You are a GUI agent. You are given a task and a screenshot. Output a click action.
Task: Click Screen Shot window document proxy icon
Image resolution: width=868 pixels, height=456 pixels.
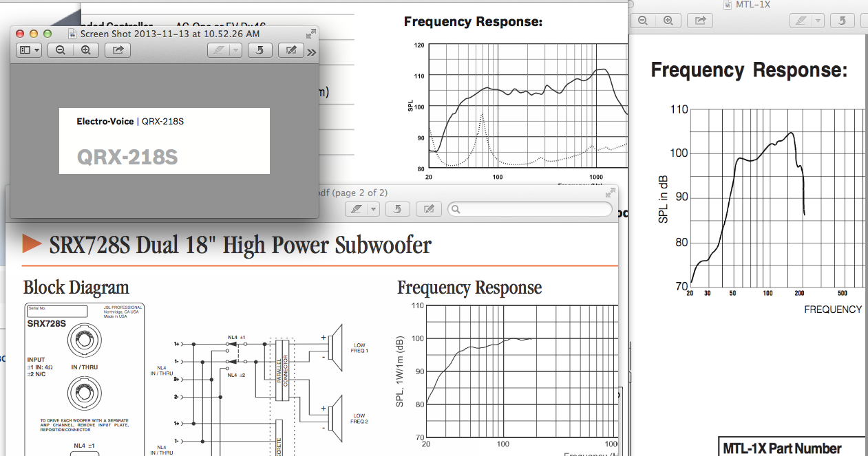click(x=73, y=33)
